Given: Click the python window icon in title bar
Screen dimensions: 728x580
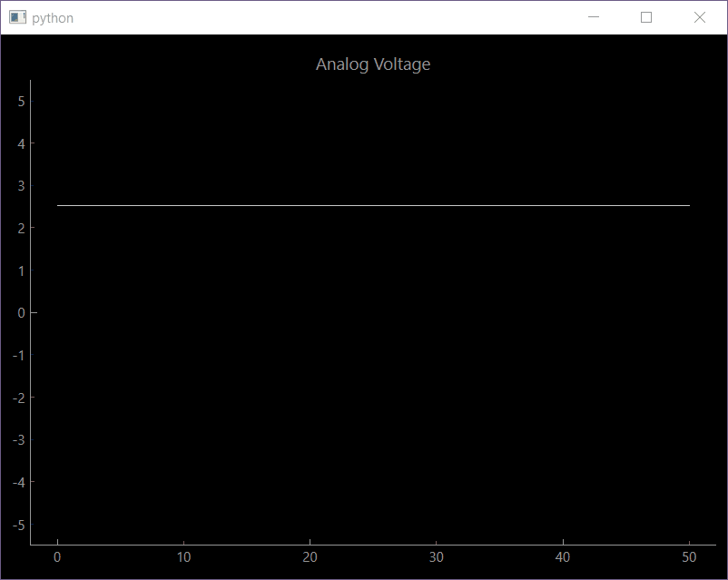Looking at the screenshot, I should [x=17, y=17].
